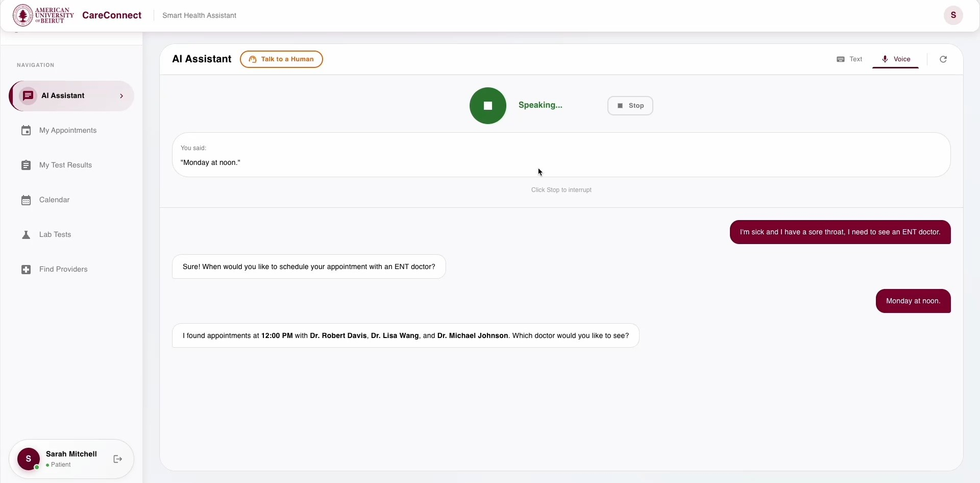Switch to Text input mode tab
Screen dimensions: 980x483
849,59
